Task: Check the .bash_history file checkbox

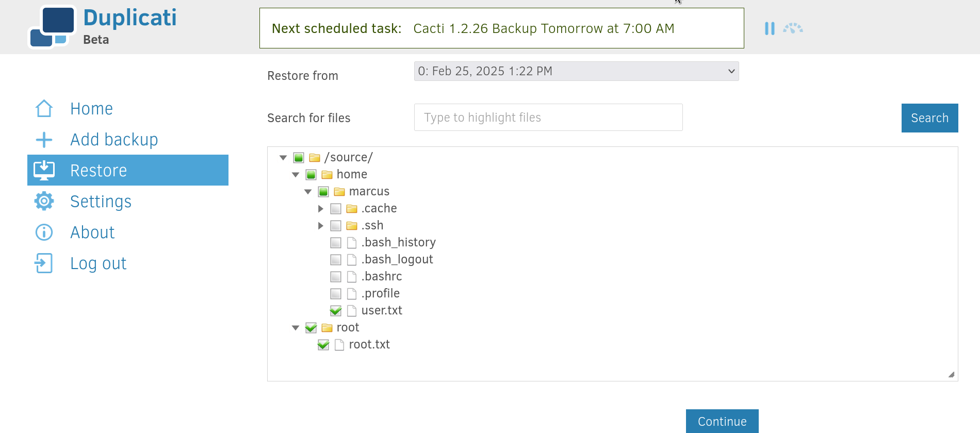Action: (336, 243)
